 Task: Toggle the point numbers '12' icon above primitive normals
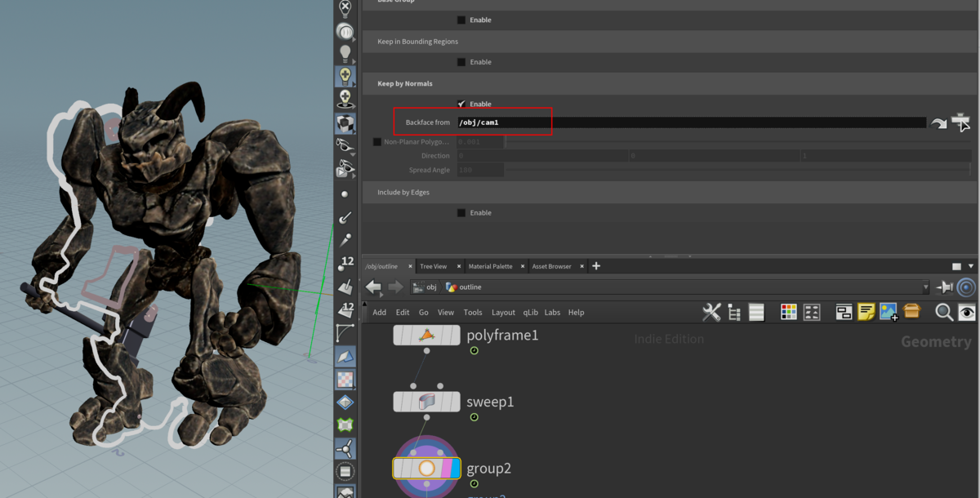pyautogui.click(x=346, y=263)
